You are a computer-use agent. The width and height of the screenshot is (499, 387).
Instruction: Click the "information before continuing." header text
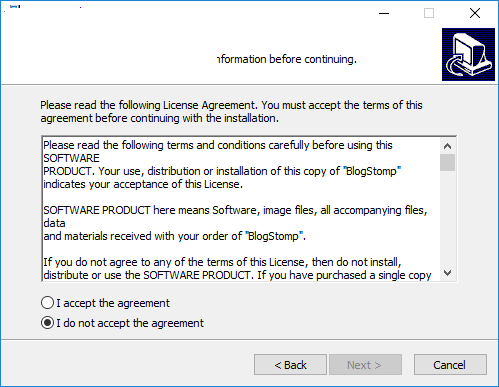pos(287,59)
